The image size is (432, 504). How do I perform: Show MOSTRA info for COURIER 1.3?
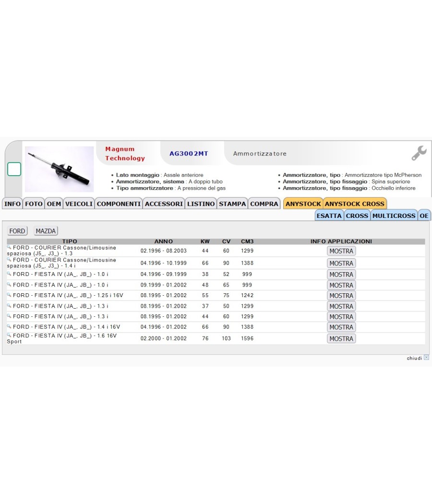341,251
